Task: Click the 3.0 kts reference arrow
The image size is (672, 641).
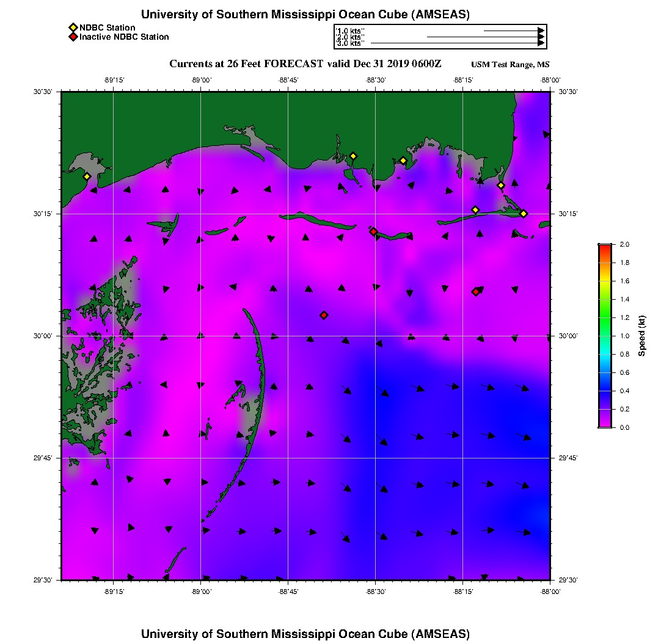Action: click(x=457, y=43)
